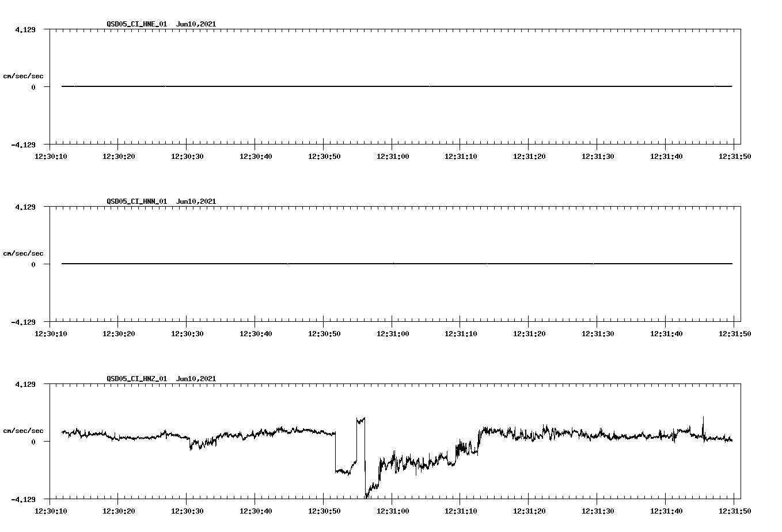Click the 0 axis label on HNZ plot
This screenshot has height=532, width=782.
[x=33, y=442]
